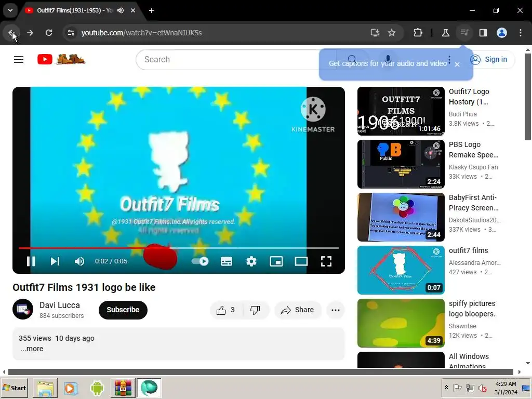Open PBS Logo Remake Speedrun thumbnail
Viewport: 532px width, 399px height.
(401, 164)
